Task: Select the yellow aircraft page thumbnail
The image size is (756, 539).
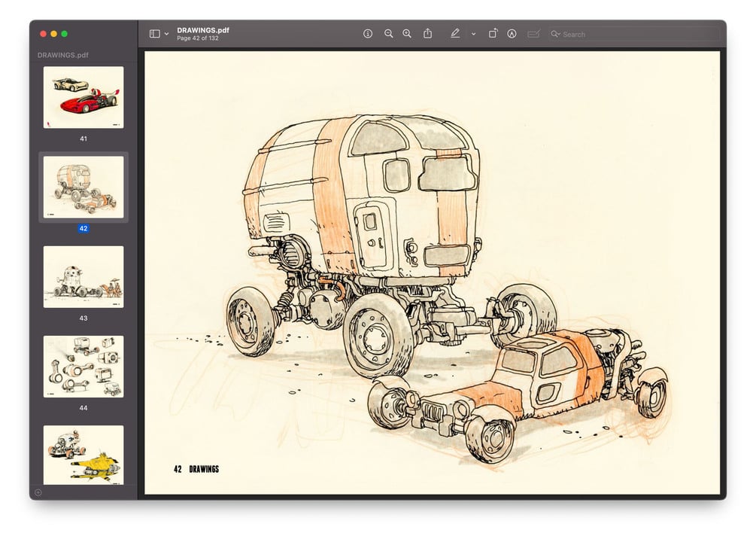Action: [x=83, y=455]
